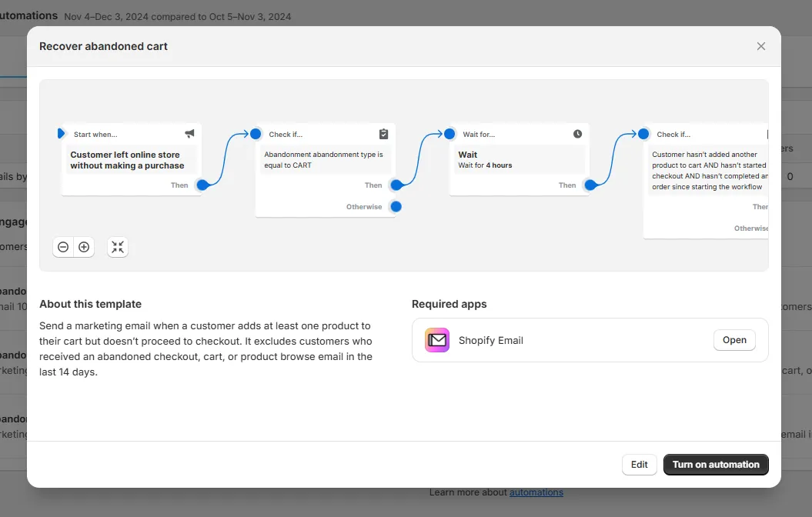Click the 'Wait for 4 hours' text
Image resolution: width=812 pixels, height=517 pixels.
pos(485,165)
